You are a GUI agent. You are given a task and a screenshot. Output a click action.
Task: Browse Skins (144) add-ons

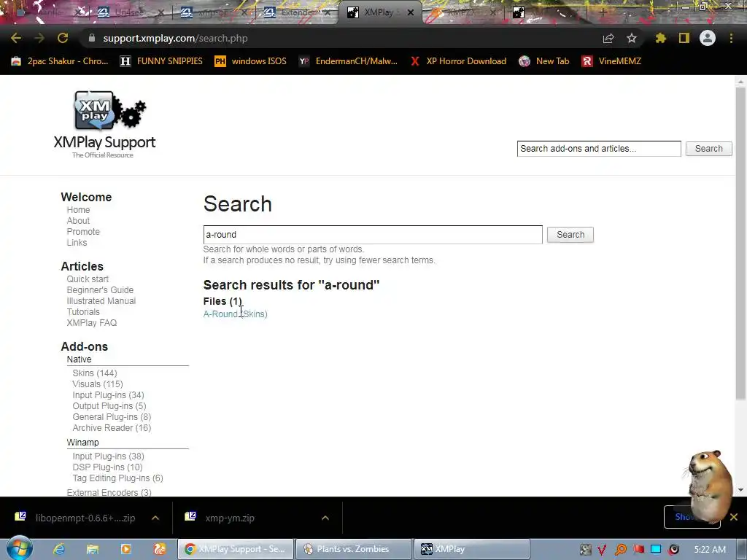click(x=95, y=373)
